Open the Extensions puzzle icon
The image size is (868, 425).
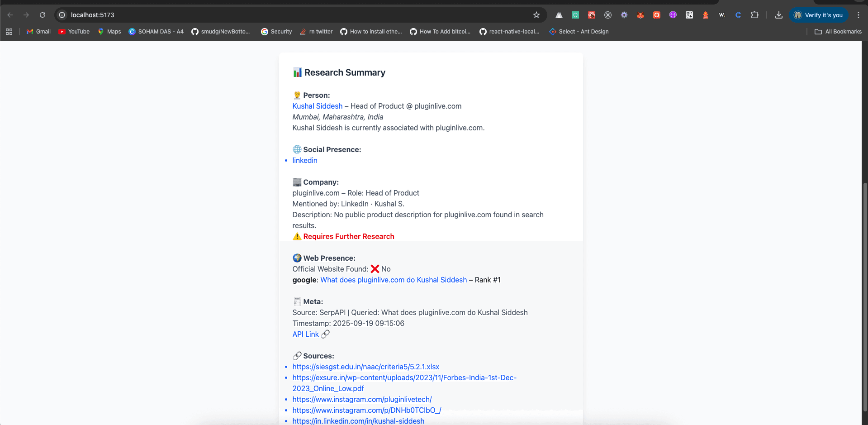(754, 15)
